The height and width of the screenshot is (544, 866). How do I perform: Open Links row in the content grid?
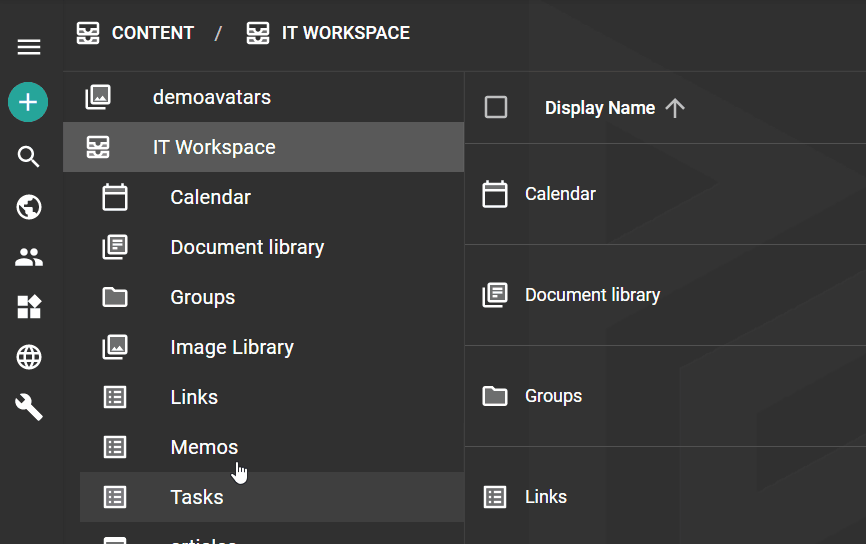(666, 497)
